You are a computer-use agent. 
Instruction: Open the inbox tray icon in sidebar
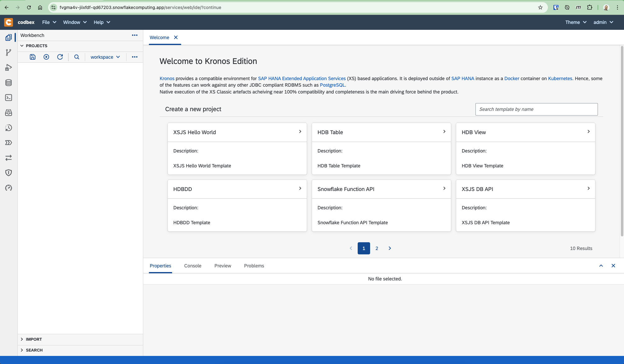9,112
